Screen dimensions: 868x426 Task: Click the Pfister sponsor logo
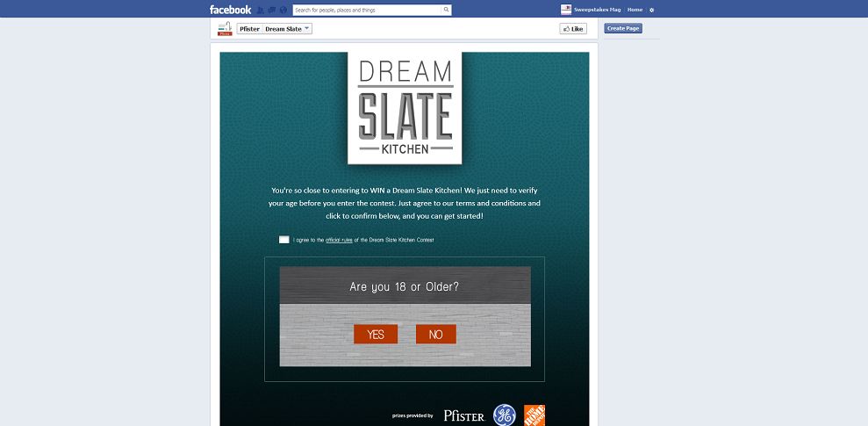coord(464,415)
